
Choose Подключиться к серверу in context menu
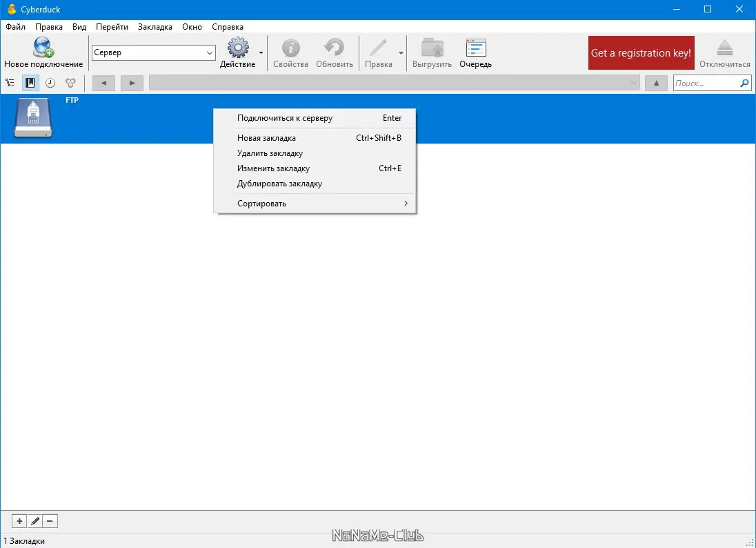[315, 118]
